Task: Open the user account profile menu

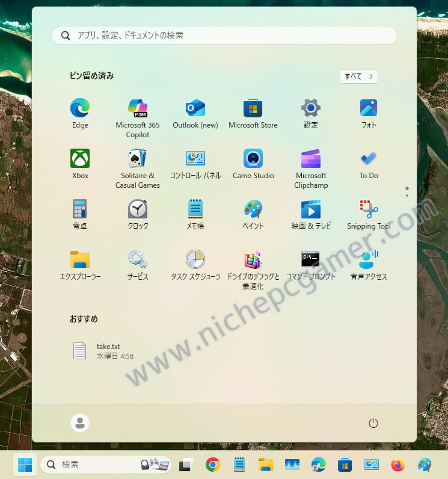Action: pos(80,423)
